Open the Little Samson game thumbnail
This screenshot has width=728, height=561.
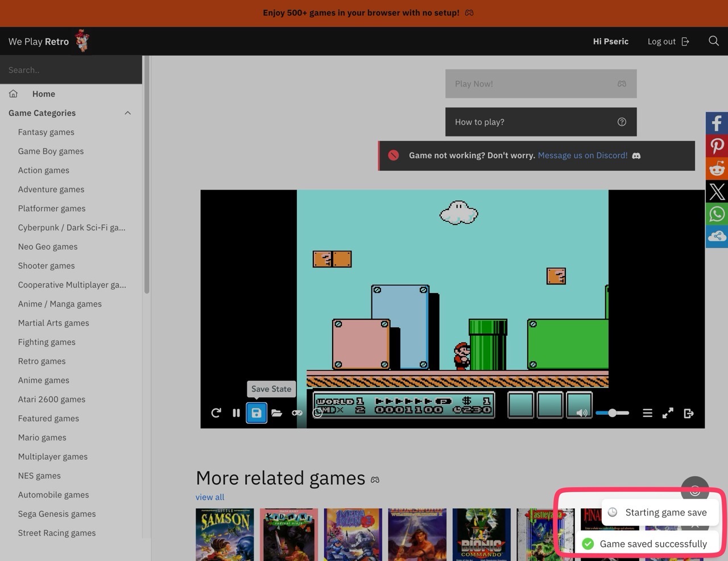tap(225, 535)
